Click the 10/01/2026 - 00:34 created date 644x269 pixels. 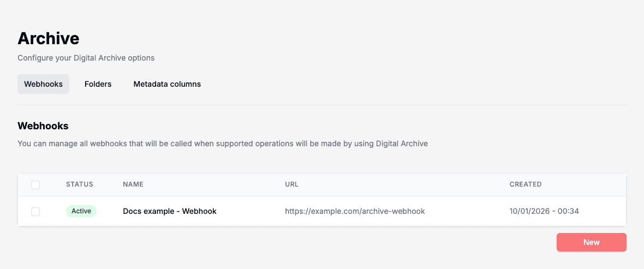(x=544, y=212)
